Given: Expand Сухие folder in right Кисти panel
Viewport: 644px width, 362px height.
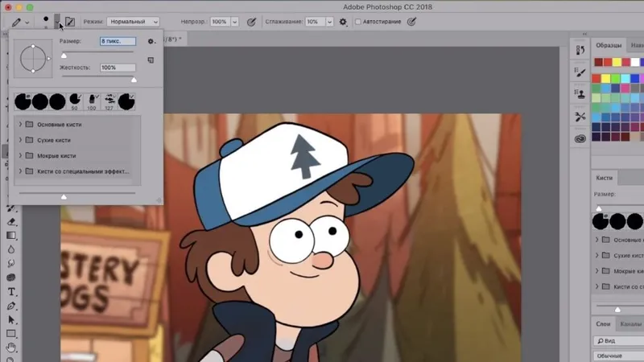Looking at the screenshot, I should (x=597, y=255).
